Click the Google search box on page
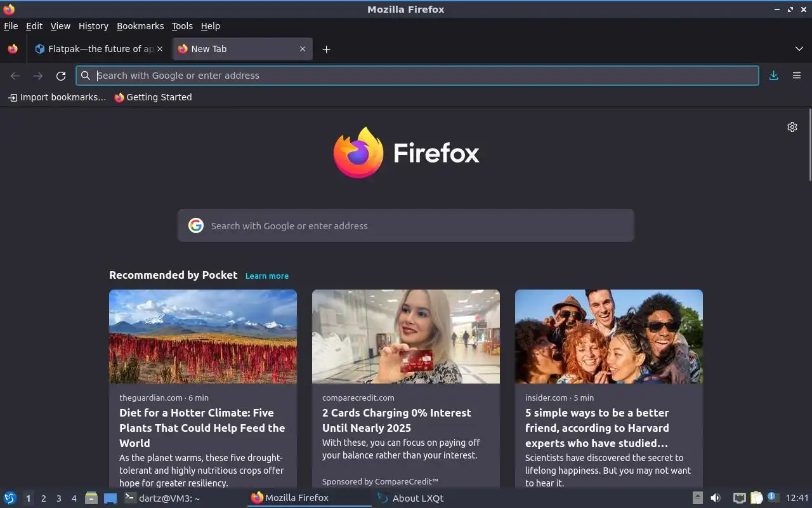The image size is (812, 508). pos(406,225)
